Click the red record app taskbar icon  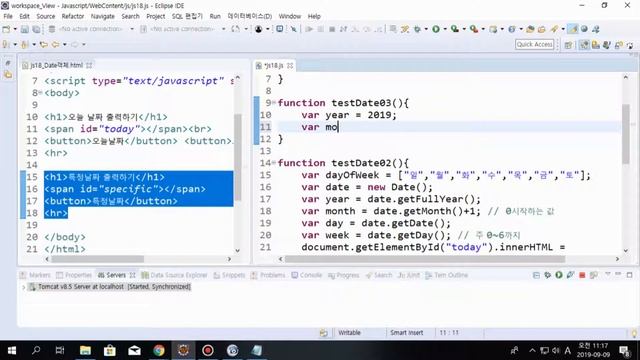[208, 350]
